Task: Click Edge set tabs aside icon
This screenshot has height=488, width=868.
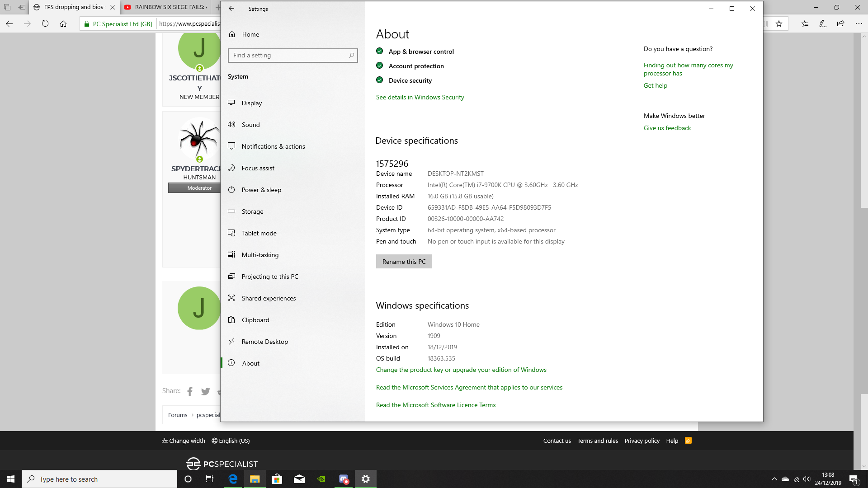Action: pos(22,7)
